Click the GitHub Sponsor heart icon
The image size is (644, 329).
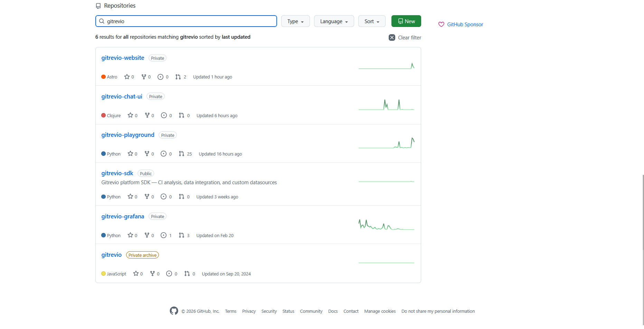pyautogui.click(x=441, y=24)
